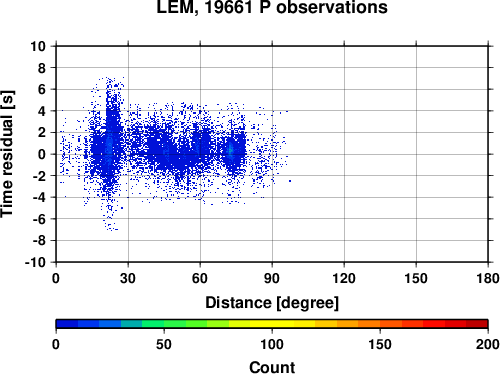Click the "Count" colorbar label
The image size is (500, 374).
tap(272, 367)
